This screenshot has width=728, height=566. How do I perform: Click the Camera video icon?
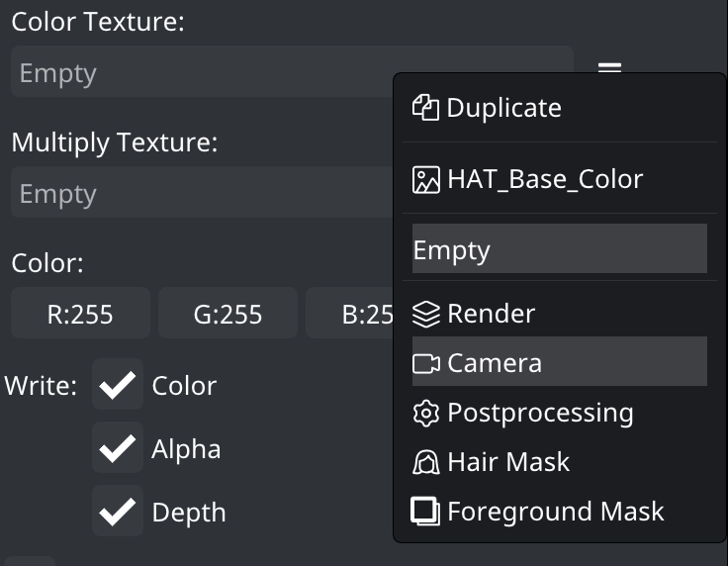tap(425, 363)
